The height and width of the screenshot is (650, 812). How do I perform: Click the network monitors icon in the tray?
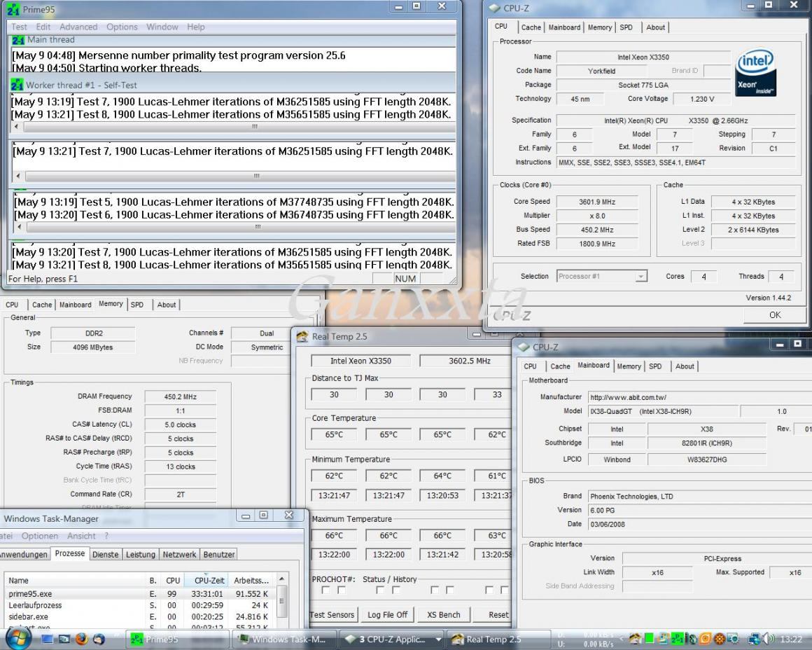coord(755,639)
